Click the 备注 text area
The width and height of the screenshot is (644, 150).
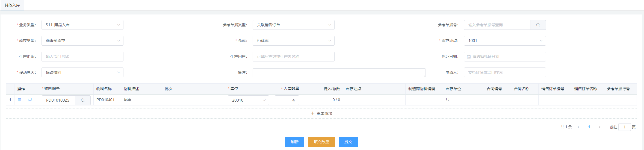(339, 73)
